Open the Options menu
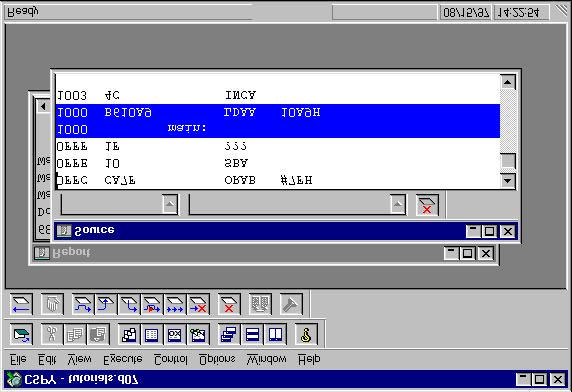 click(217, 360)
